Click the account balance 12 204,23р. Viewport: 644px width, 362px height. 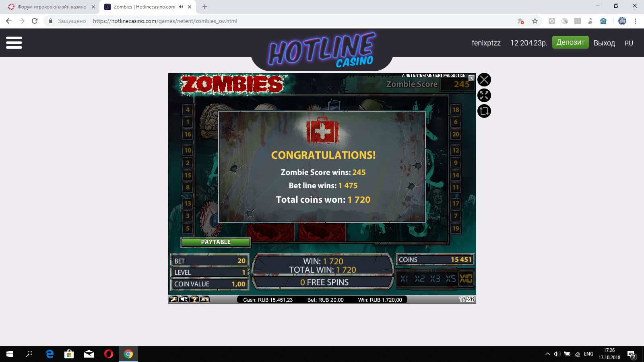click(x=529, y=43)
